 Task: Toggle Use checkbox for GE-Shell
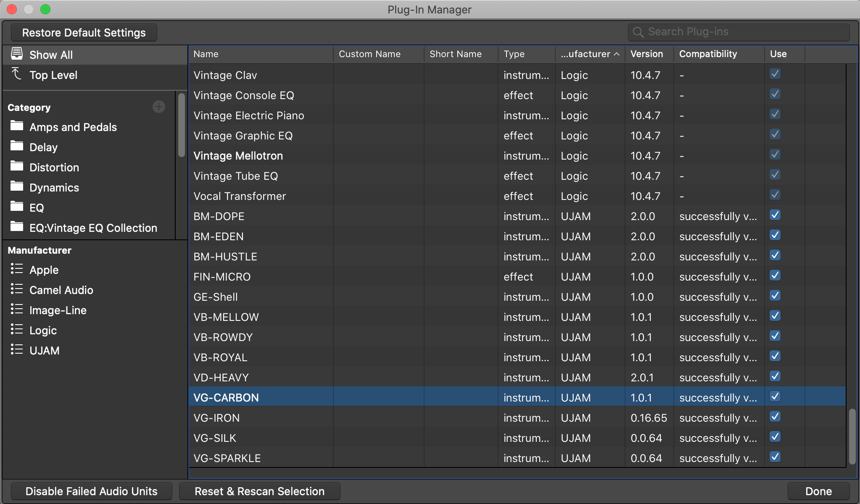point(775,296)
